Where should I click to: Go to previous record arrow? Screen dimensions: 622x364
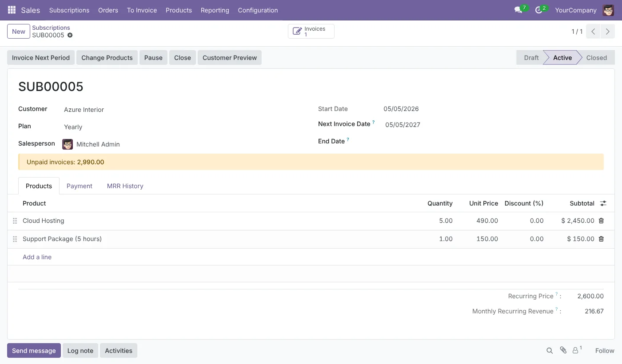coord(593,32)
